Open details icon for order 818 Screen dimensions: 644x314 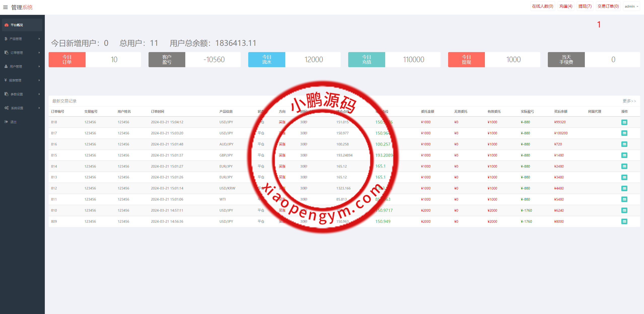(624, 122)
